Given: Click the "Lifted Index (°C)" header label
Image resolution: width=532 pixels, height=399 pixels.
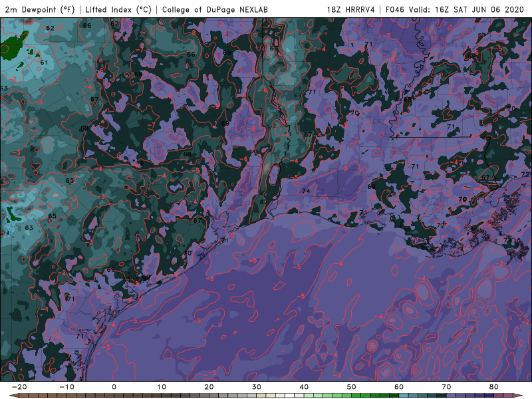Looking at the screenshot, I should click(118, 9).
